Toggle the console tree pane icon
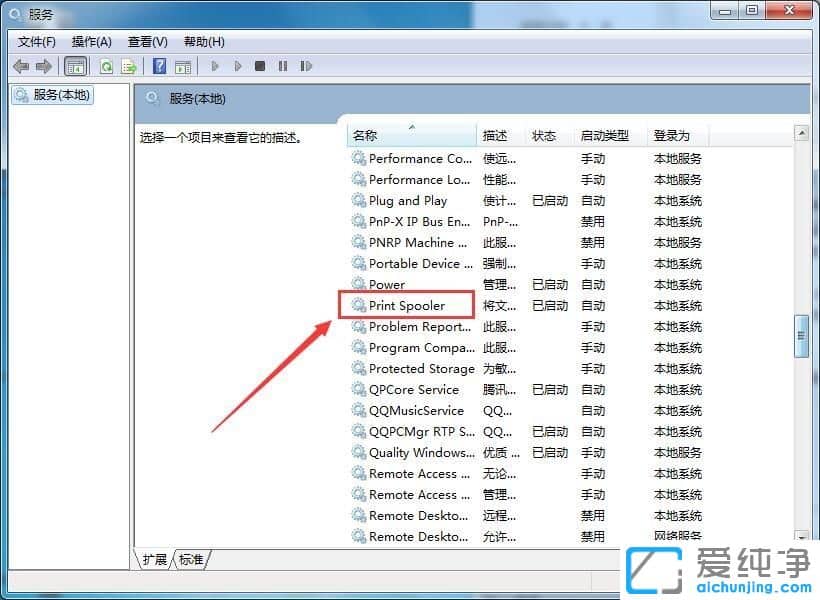This screenshot has height=600, width=820. click(76, 66)
